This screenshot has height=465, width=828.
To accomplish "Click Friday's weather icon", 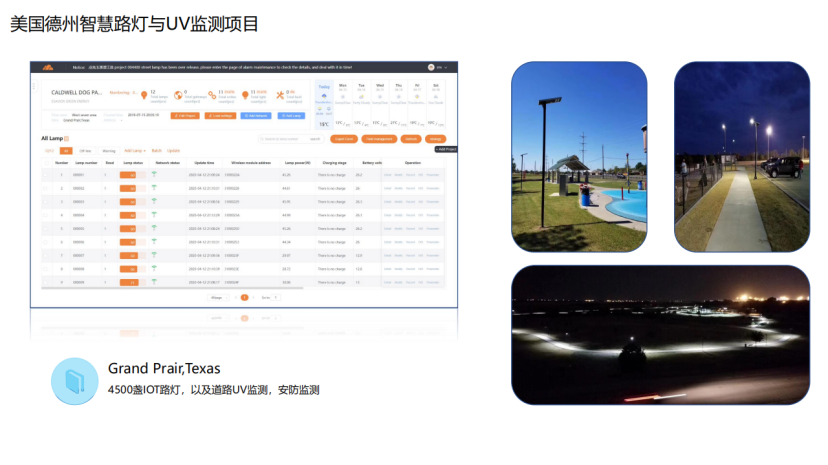I will click(x=417, y=97).
